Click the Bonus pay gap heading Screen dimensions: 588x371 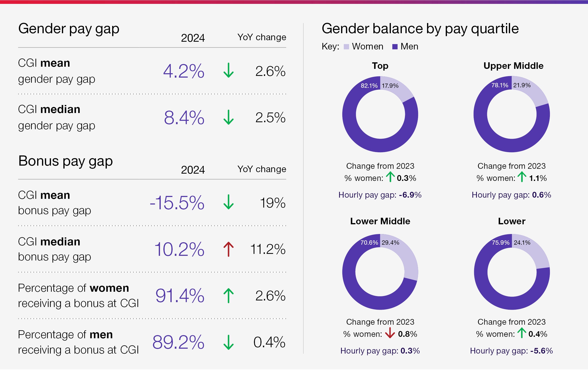[66, 161]
